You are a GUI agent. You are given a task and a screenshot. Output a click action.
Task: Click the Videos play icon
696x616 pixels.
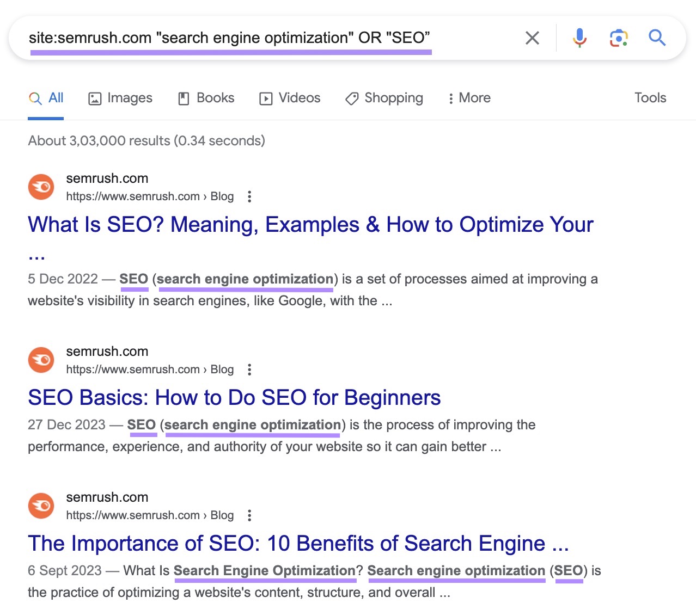266,98
